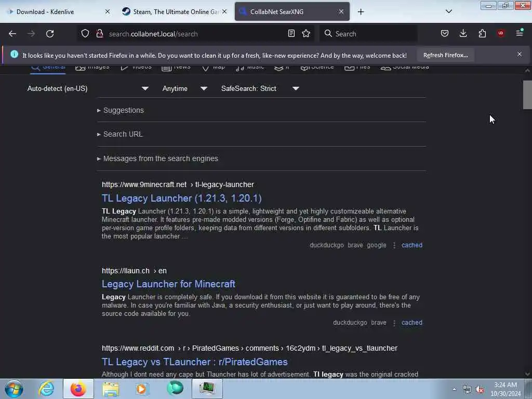Reload the current page
The image size is (532, 399).
tap(50, 34)
